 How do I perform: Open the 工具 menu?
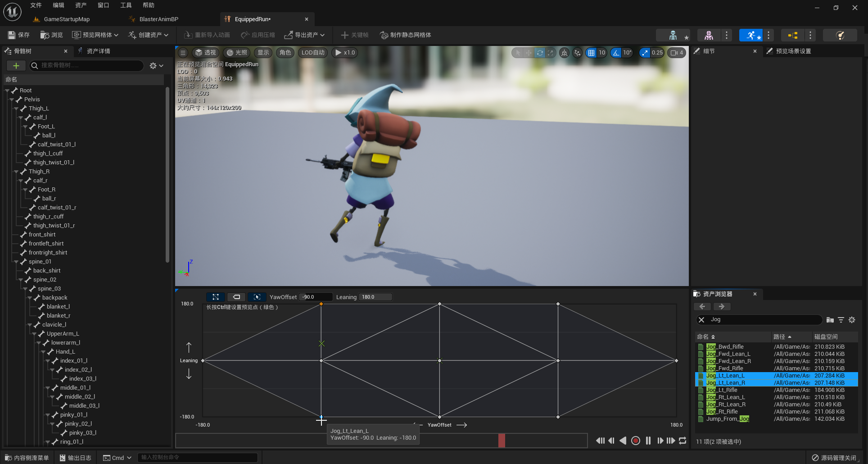(x=126, y=5)
